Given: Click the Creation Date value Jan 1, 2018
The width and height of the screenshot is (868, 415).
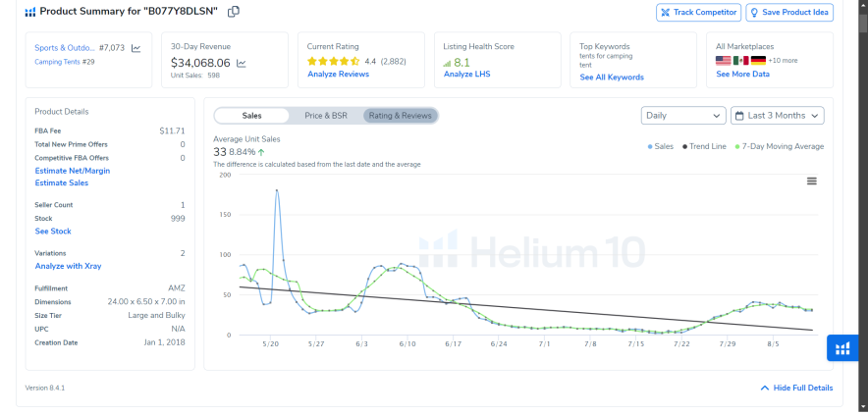Looking at the screenshot, I should (164, 342).
